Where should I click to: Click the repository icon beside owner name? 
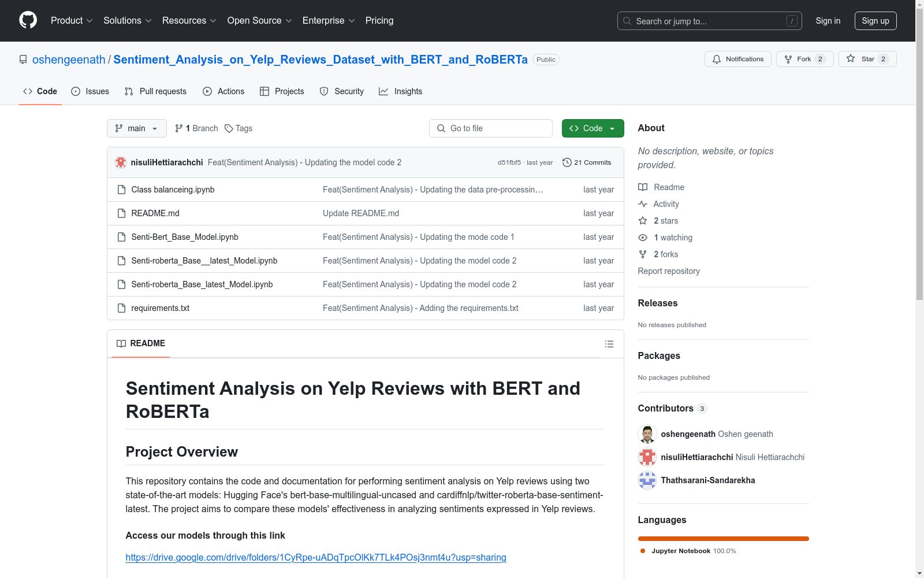point(23,60)
